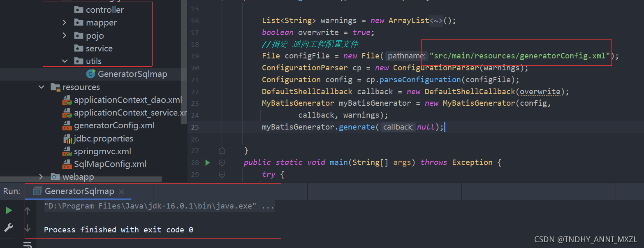Select applicationContext_service.xml in the project tree
The image size is (644, 248).
tap(127, 112)
